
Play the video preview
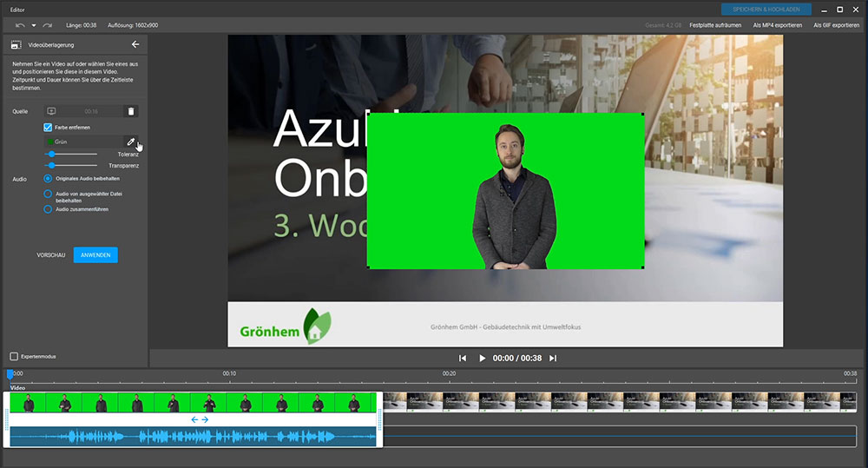pyautogui.click(x=482, y=359)
